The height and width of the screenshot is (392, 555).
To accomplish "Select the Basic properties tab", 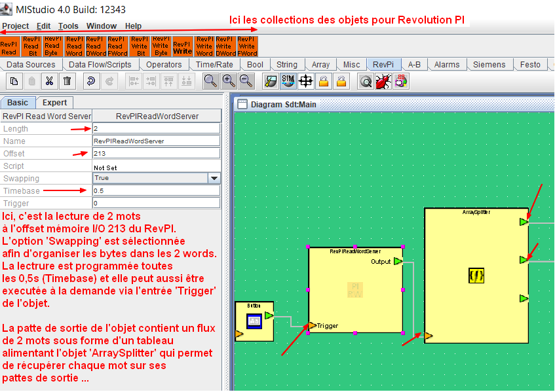I will click(18, 103).
